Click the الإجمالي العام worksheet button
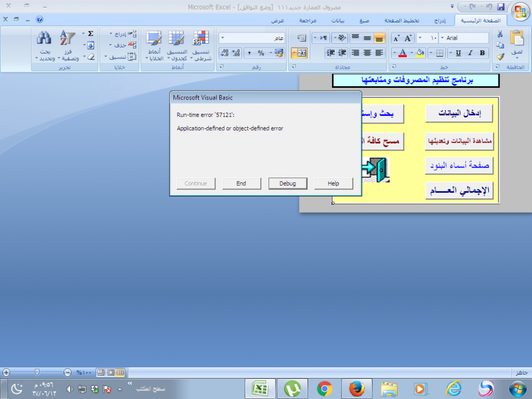532x399 pixels. [459, 190]
